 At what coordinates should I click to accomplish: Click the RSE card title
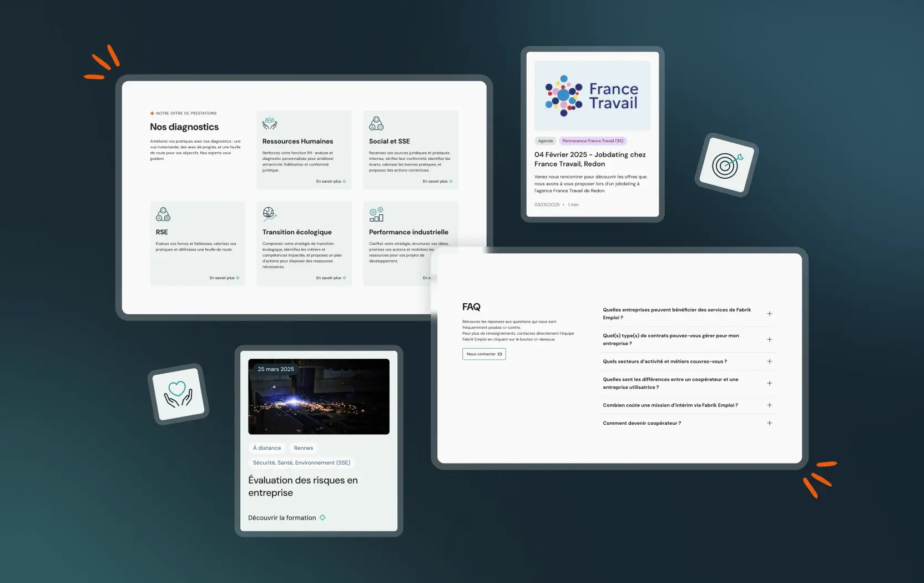tap(162, 232)
